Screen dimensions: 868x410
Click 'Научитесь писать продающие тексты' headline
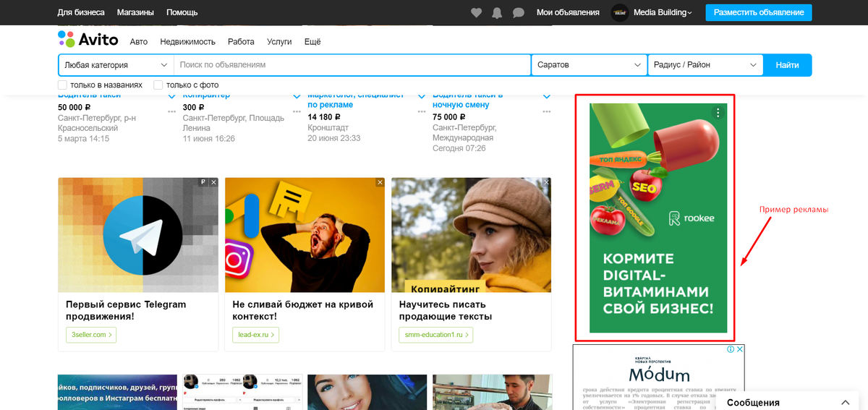446,310
